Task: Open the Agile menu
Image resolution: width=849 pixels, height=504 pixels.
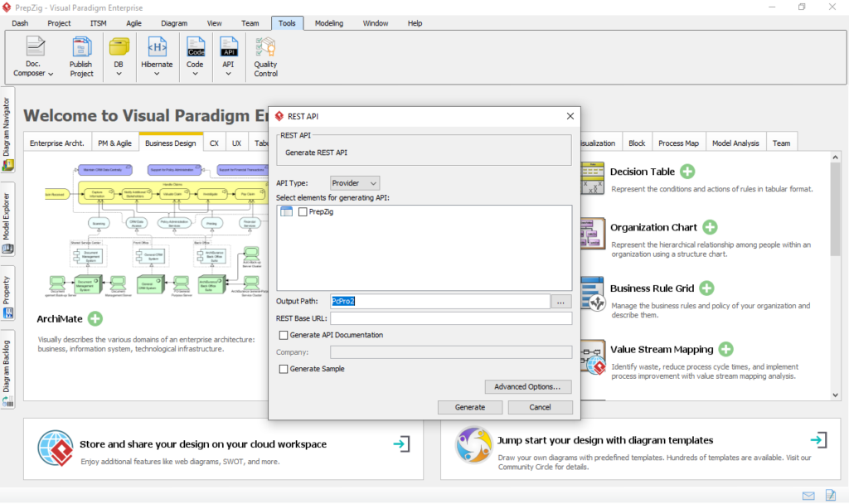Action: pyautogui.click(x=133, y=23)
